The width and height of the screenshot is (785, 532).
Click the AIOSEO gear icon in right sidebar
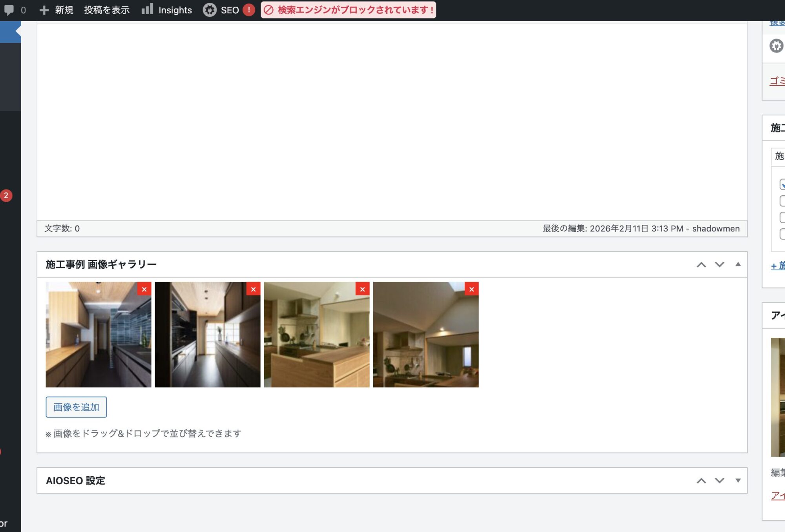coord(776,46)
